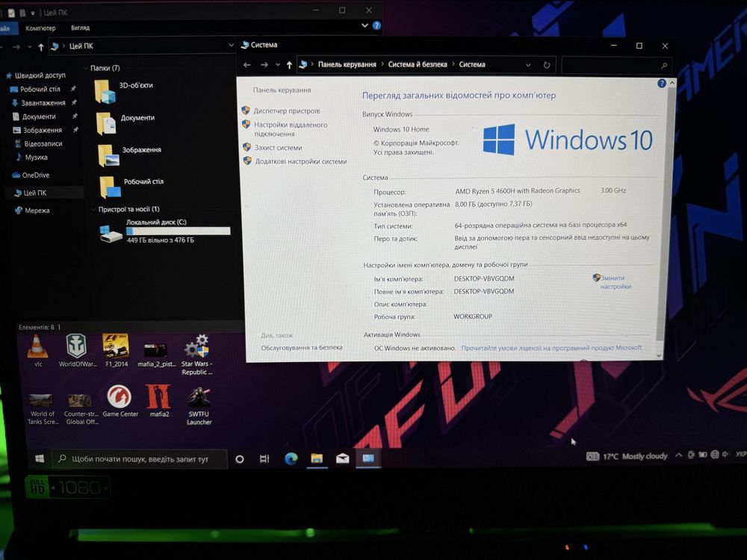Click Панель керування home link in sidebar
Image resolution: width=747 pixels, height=560 pixels.
(282, 90)
